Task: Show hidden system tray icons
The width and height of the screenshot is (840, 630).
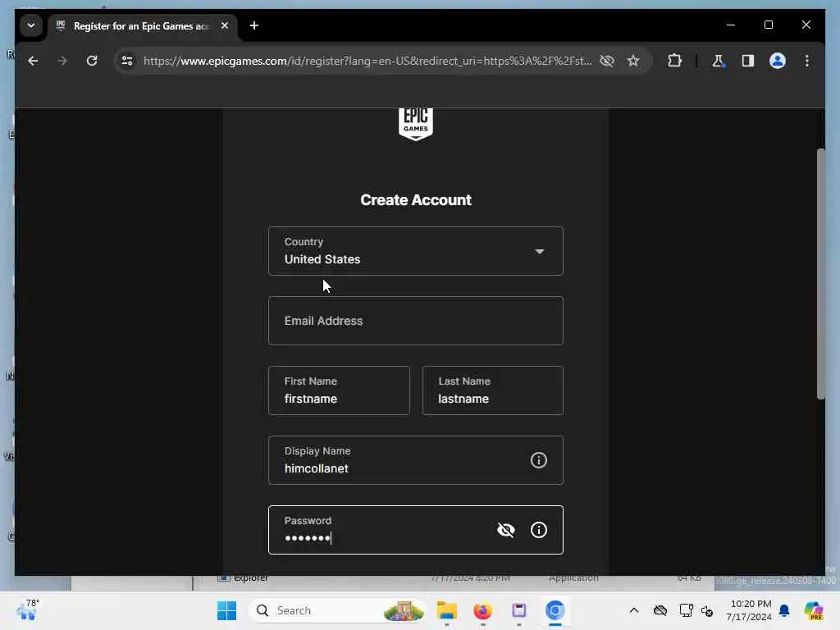Action: click(634, 610)
